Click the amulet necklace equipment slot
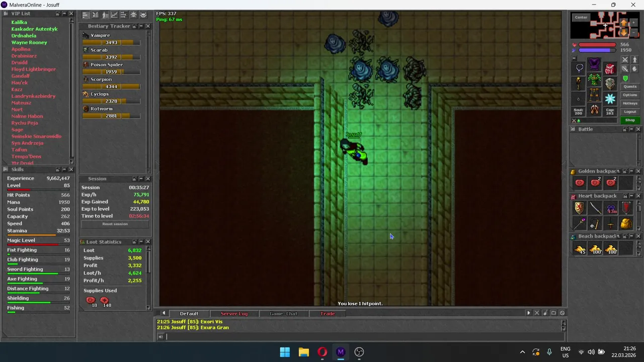 click(x=579, y=68)
